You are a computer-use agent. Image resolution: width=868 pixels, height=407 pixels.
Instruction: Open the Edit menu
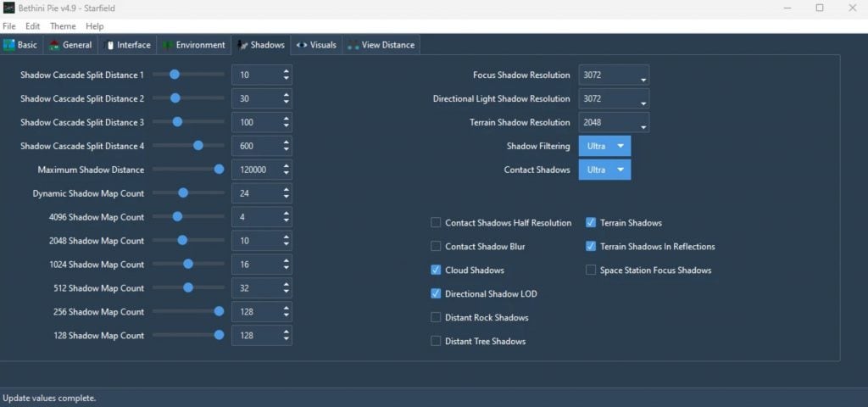coord(33,26)
